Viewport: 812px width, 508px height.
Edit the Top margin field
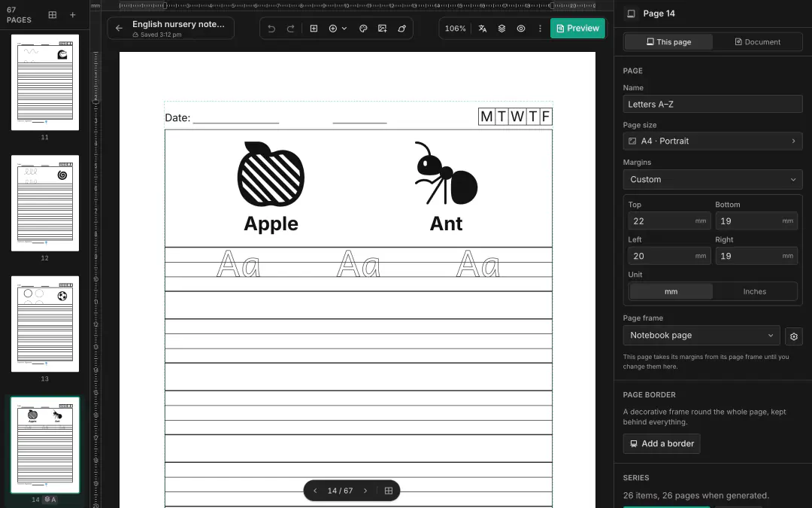669,221
